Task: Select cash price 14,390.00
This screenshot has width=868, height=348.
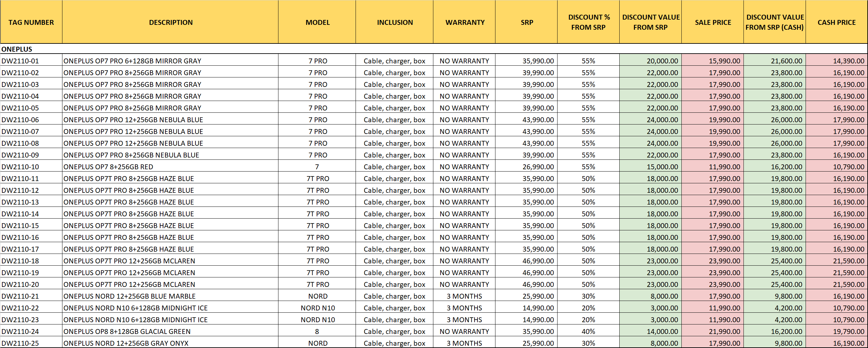Action: click(x=837, y=61)
